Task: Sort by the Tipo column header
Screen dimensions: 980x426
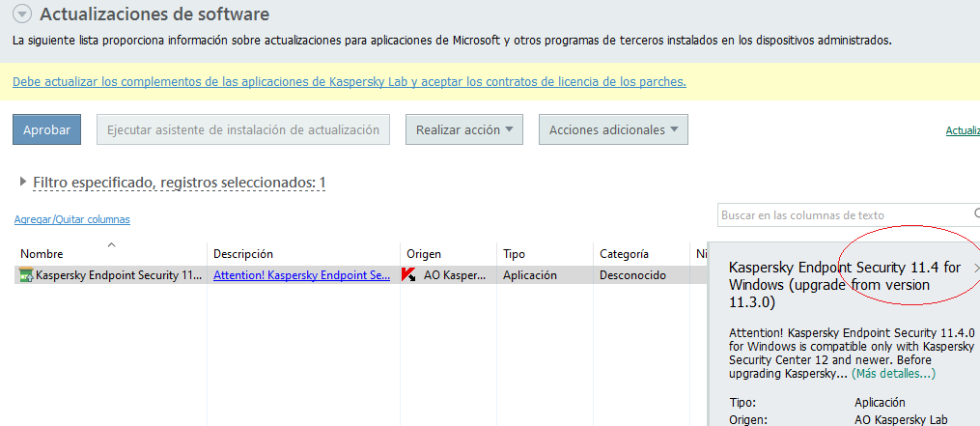Action: coord(514,254)
